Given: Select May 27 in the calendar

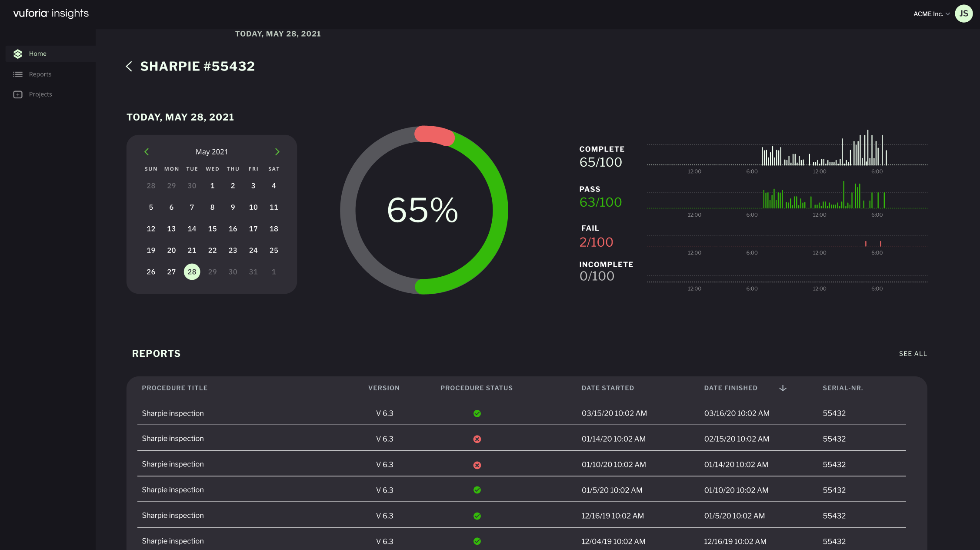Looking at the screenshot, I should pos(171,272).
